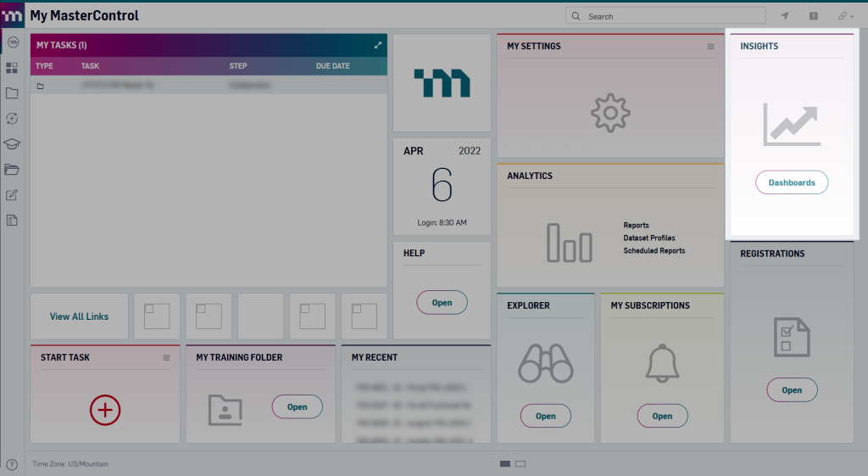Open the form document icon in sidebar
The width and height of the screenshot is (868, 476).
point(12,221)
